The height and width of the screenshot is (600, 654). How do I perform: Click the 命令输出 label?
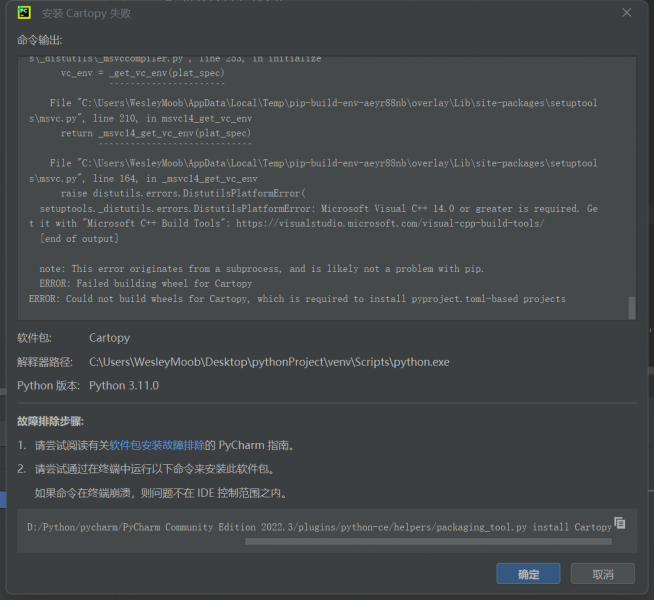[x=39, y=40]
